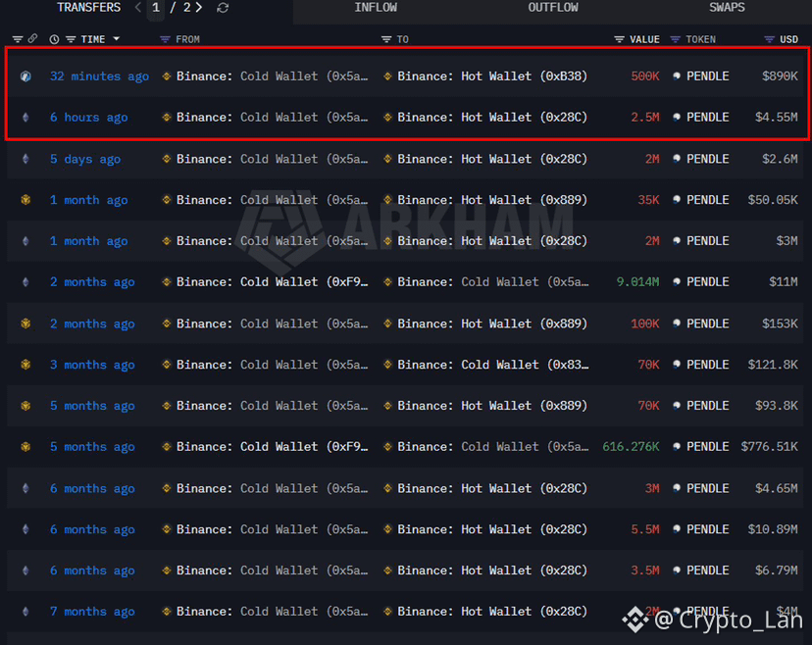The image size is (812, 645).
Task: Open the 32 minutes ago transaction link
Action: click(x=99, y=76)
